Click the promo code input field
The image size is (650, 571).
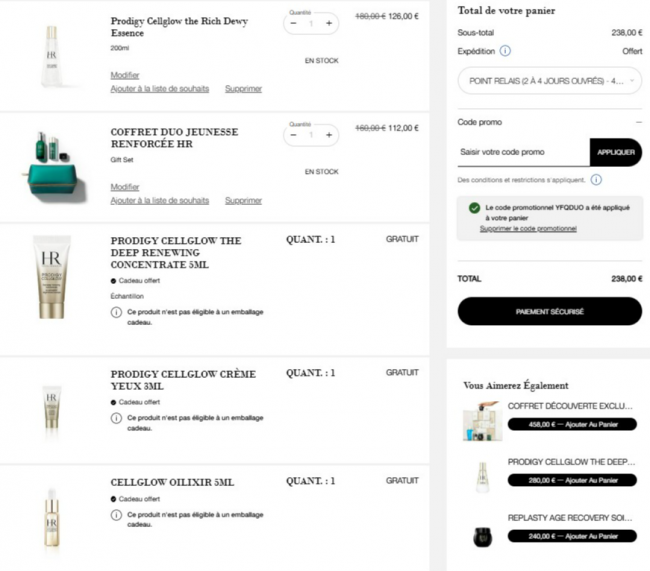click(x=522, y=152)
